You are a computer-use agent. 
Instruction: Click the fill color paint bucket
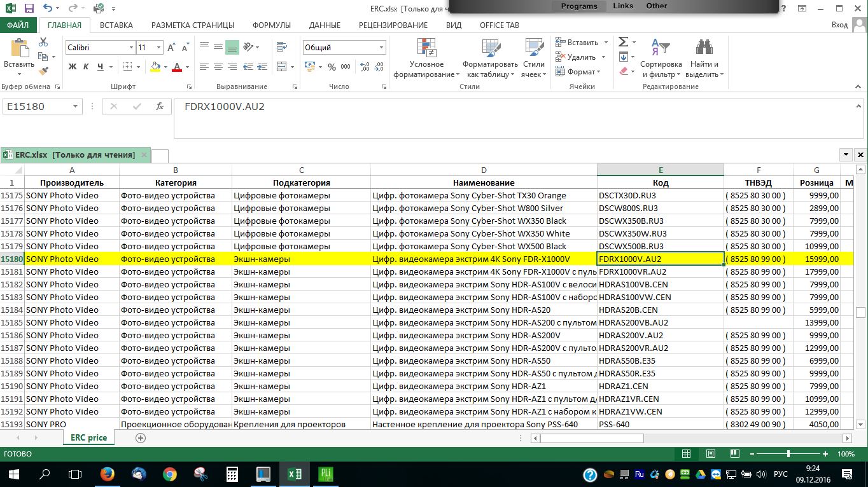pos(155,67)
